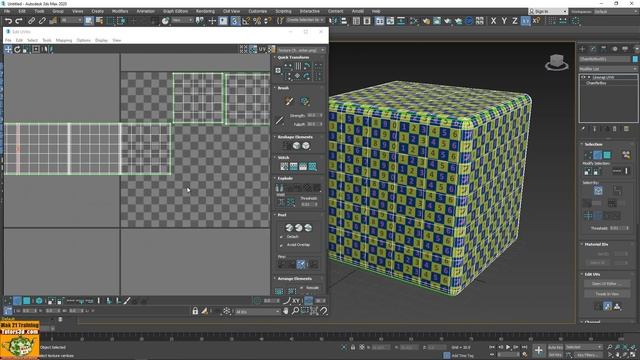Click the first Stitch tool icon
640x360 pixels.
(284, 166)
